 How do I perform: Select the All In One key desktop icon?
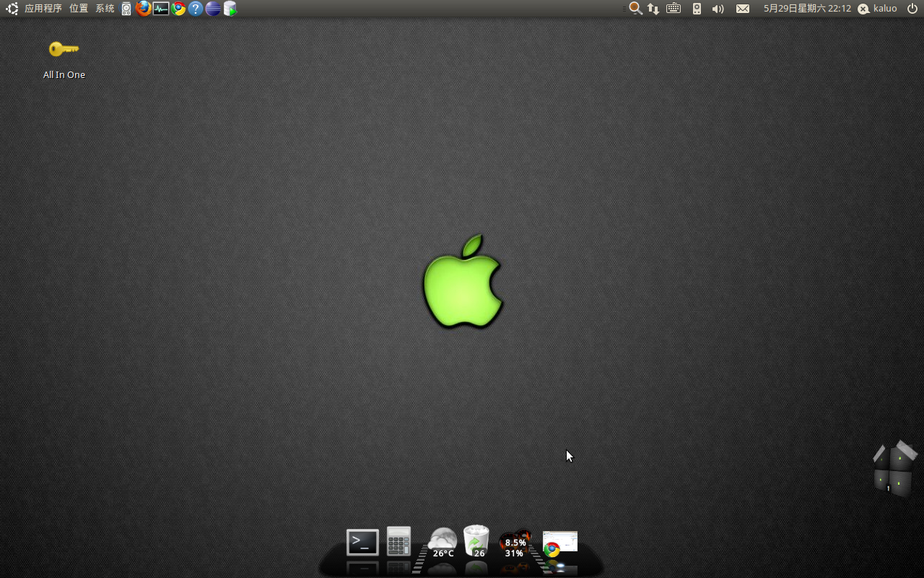64,49
